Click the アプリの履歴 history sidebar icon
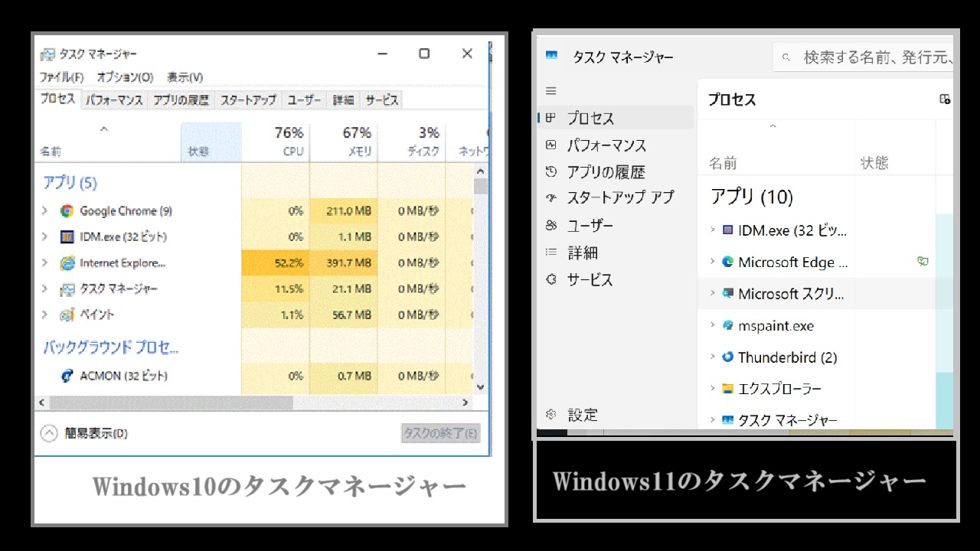This screenshot has height=551, width=980. click(550, 171)
